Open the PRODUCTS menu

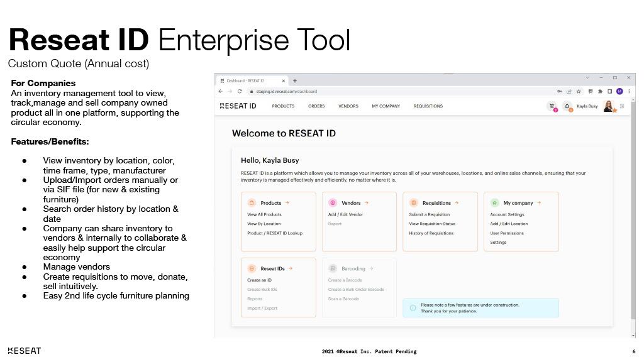pyautogui.click(x=283, y=106)
